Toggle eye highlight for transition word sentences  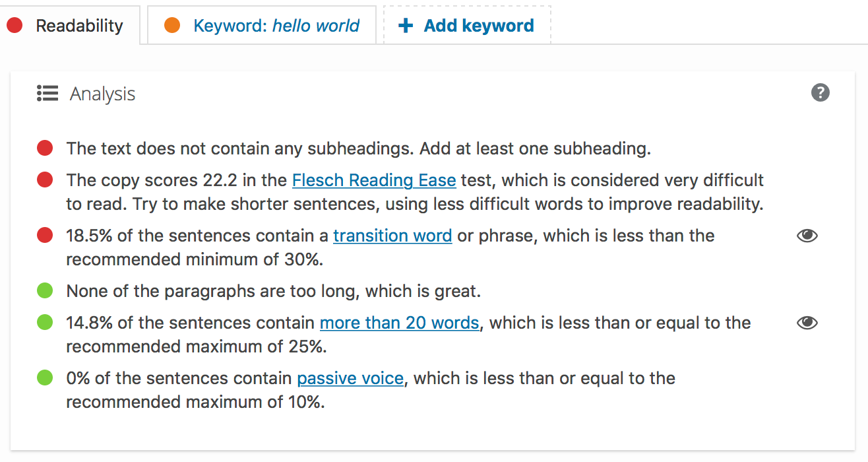click(x=807, y=236)
